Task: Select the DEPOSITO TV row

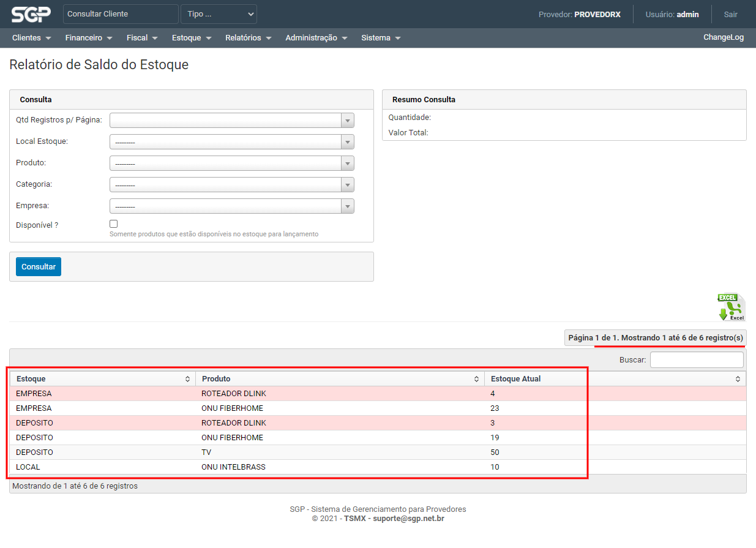Action: click(x=378, y=452)
